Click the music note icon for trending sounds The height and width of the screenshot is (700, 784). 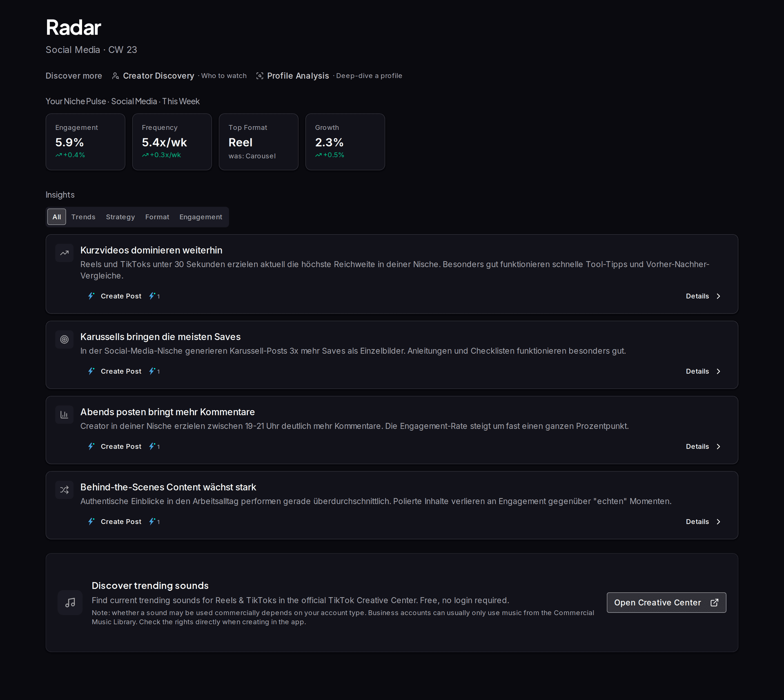(70, 602)
